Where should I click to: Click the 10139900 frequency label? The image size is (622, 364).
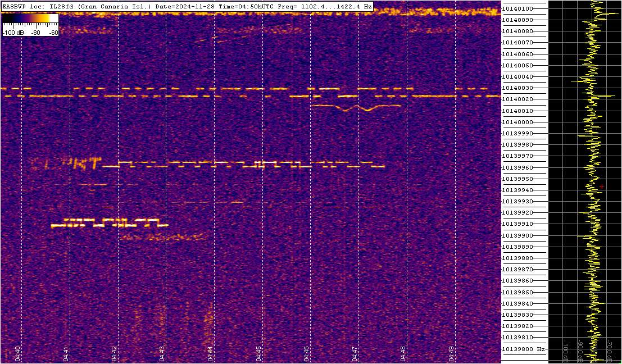(517, 235)
